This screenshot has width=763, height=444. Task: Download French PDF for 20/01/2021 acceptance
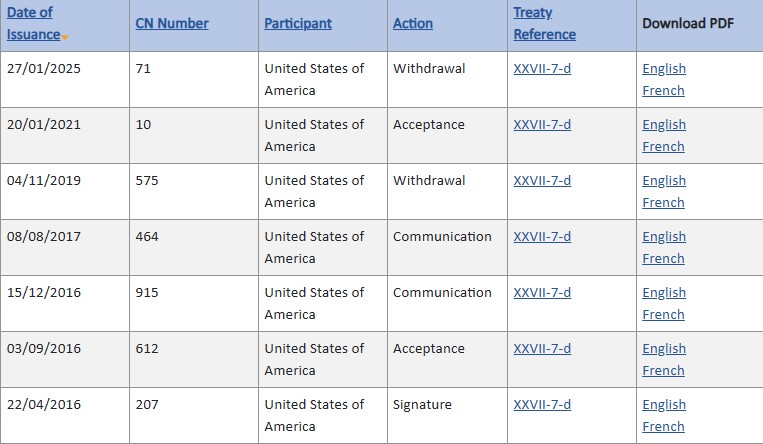tap(663, 147)
